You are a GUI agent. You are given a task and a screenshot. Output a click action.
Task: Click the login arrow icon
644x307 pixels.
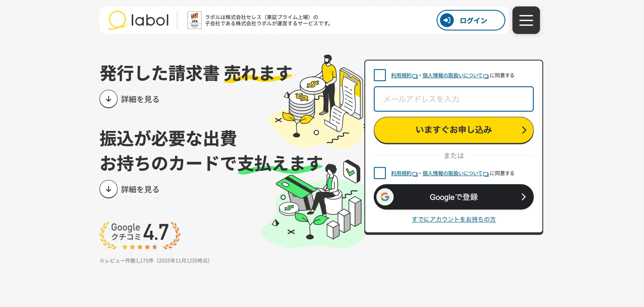[447, 20]
